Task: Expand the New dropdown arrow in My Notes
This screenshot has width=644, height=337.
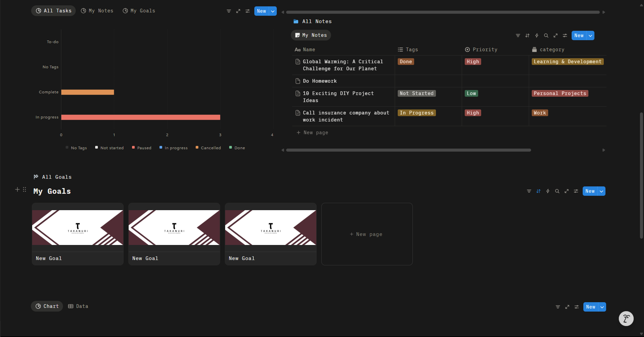Action: 590,35
